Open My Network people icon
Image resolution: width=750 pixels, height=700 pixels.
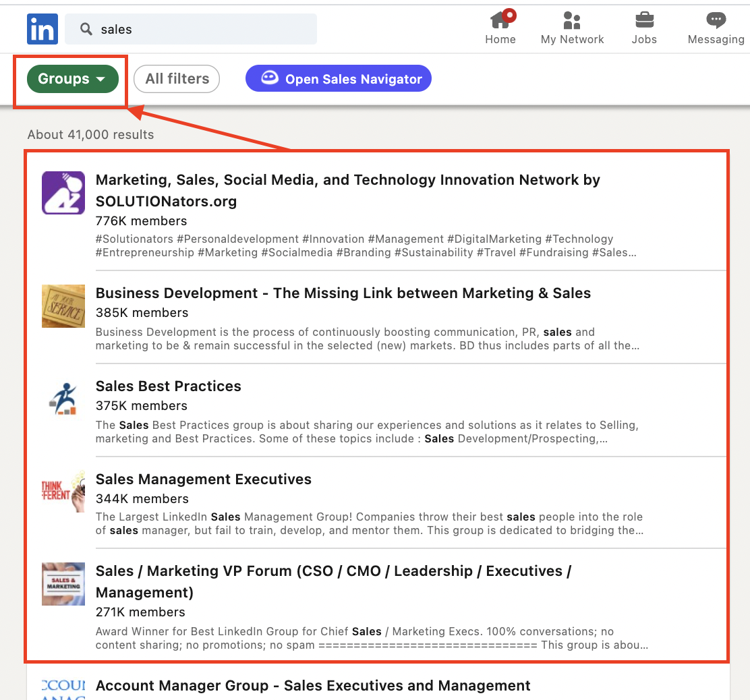click(x=572, y=20)
